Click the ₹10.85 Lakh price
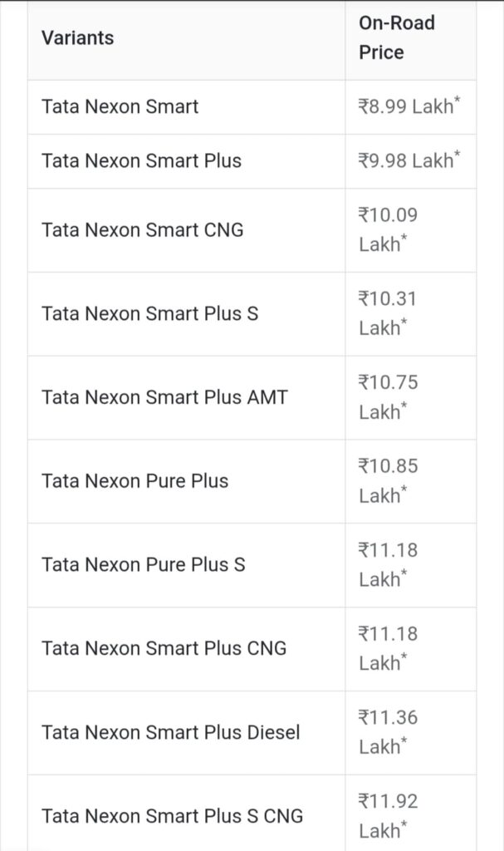This screenshot has width=504, height=851. (389, 481)
